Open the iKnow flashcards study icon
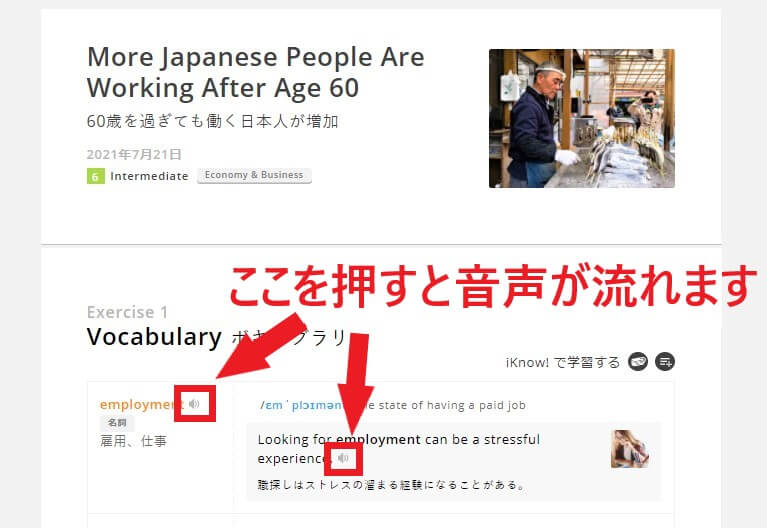 [637, 362]
